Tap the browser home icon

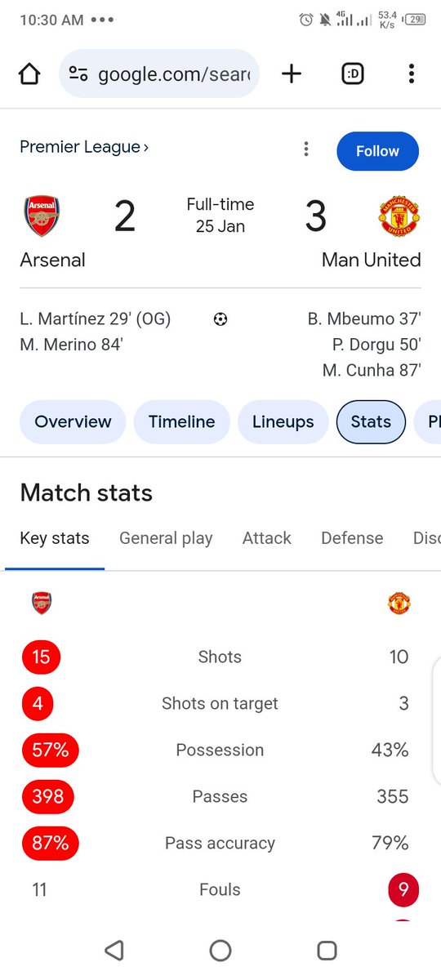point(29,74)
